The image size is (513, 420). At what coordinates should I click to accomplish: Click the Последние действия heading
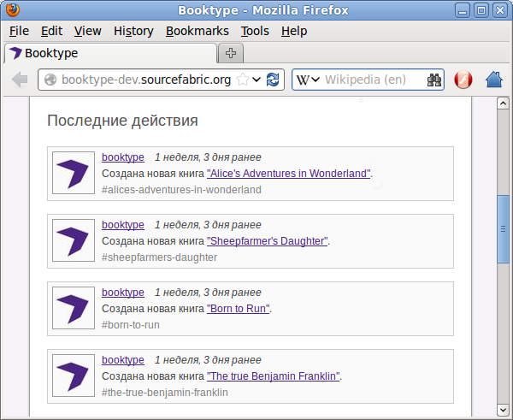tap(122, 121)
